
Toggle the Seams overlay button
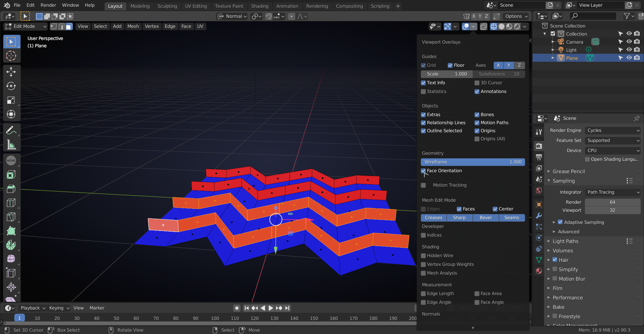tap(512, 218)
